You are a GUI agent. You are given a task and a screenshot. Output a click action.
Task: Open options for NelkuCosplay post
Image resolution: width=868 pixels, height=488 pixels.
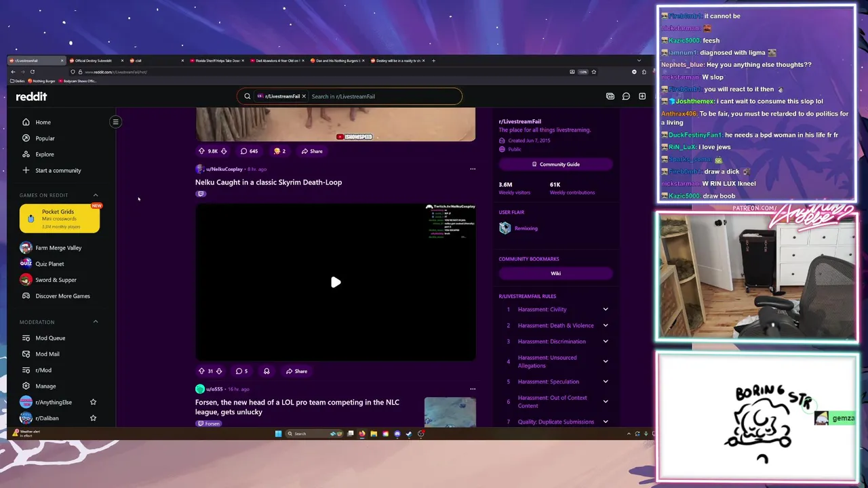[473, 169]
